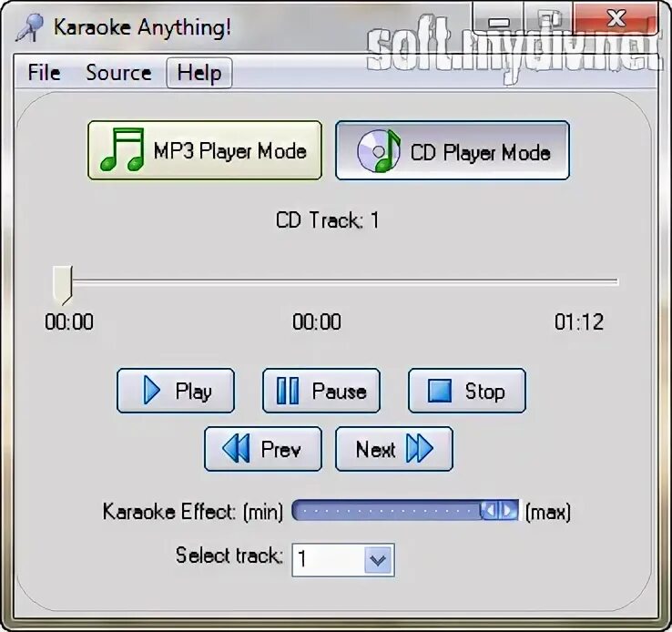Viewport: 672px width, 632px height.
Task: Open the File menu
Action: click(x=44, y=73)
